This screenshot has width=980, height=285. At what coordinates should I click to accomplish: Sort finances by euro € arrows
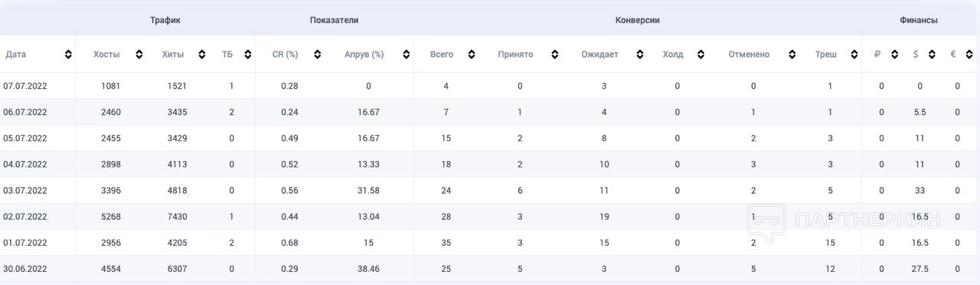(x=969, y=54)
